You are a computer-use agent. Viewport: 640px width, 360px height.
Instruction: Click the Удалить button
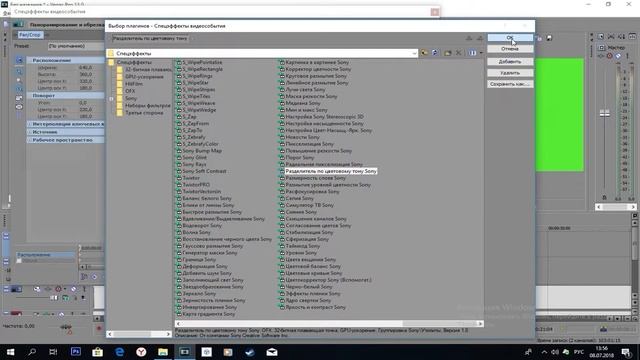pyautogui.click(x=510, y=73)
